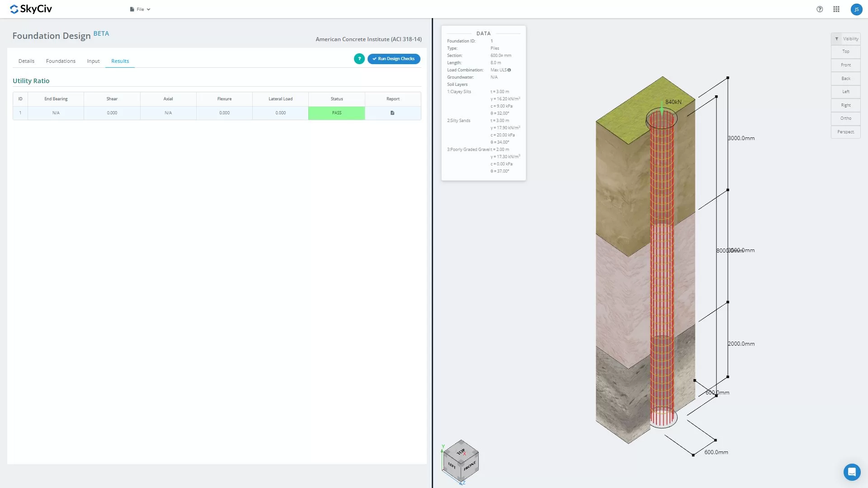The width and height of the screenshot is (868, 488).
Task: Switch to Perspective projection view
Action: tap(845, 132)
